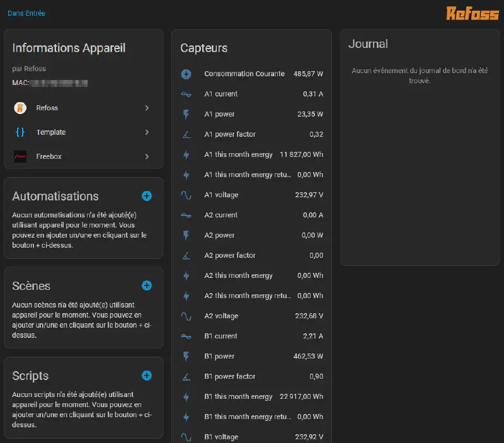The image size is (504, 443).
Task: Click the B1 current icon
Action: (x=186, y=336)
